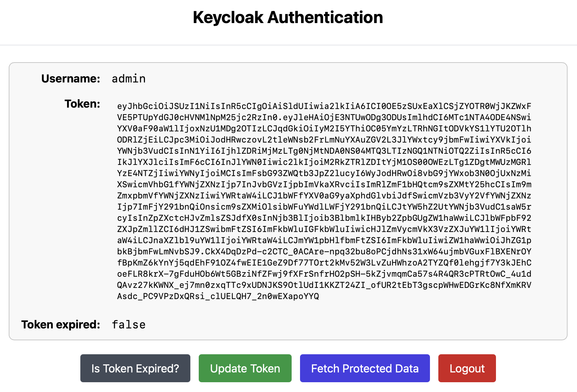577x392 pixels.
Task: Click the Token expired label
Action: pos(61,325)
